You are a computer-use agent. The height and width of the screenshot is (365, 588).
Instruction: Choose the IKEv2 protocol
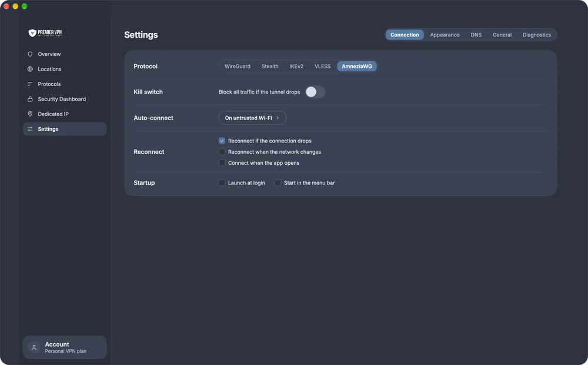point(296,66)
